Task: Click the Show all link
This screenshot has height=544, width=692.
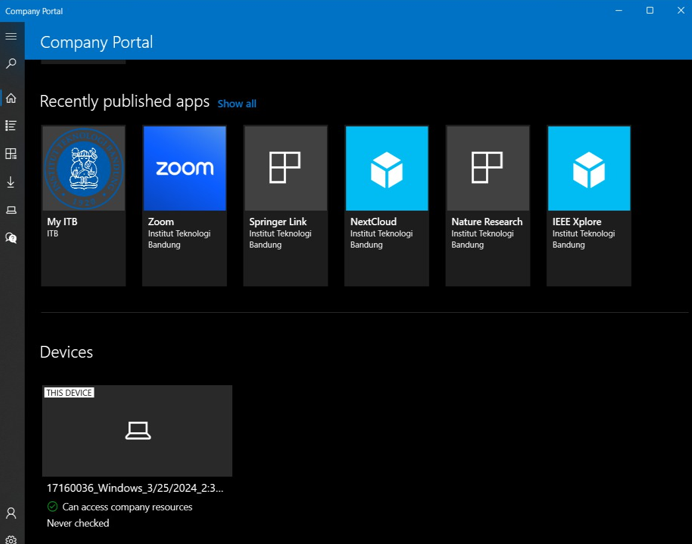Action: 237,104
